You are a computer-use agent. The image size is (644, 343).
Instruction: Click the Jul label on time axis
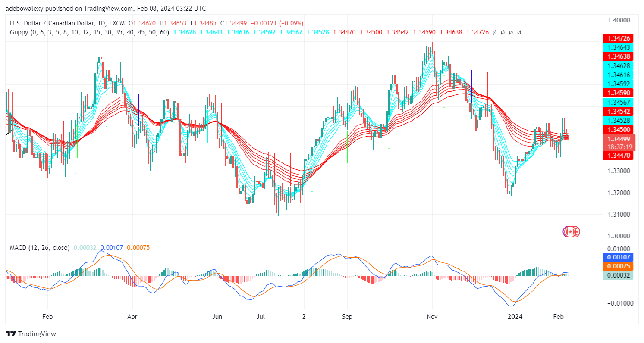pyautogui.click(x=261, y=316)
